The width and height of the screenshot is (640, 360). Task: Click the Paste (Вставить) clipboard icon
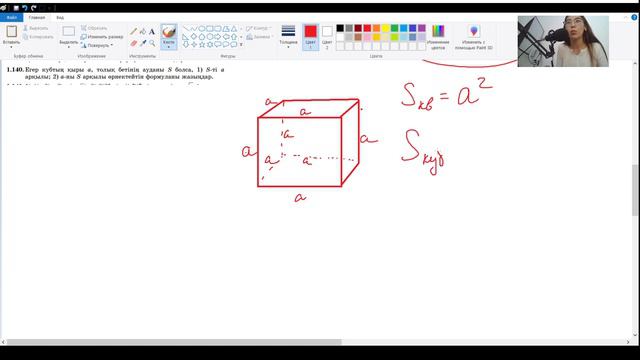[x=11, y=31]
